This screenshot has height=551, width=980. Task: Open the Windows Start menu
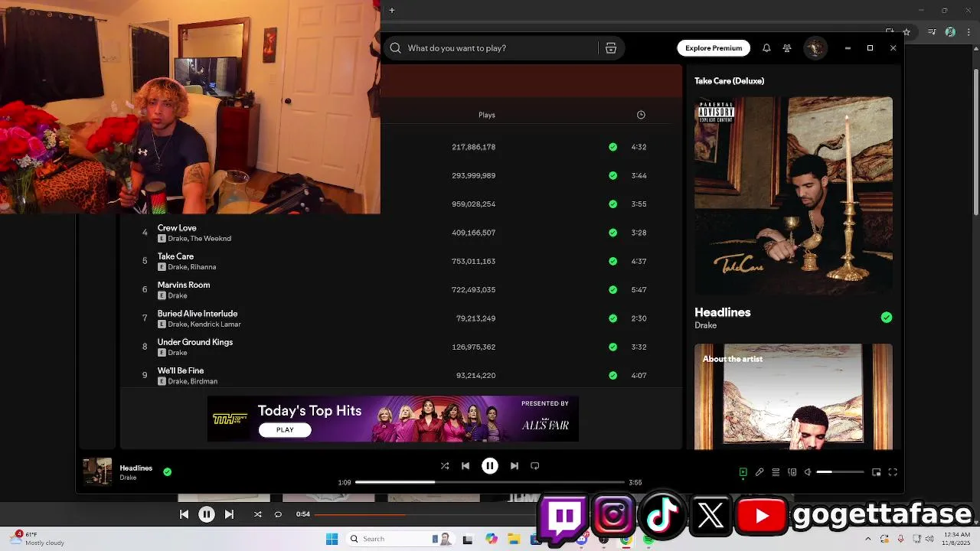tap(332, 539)
